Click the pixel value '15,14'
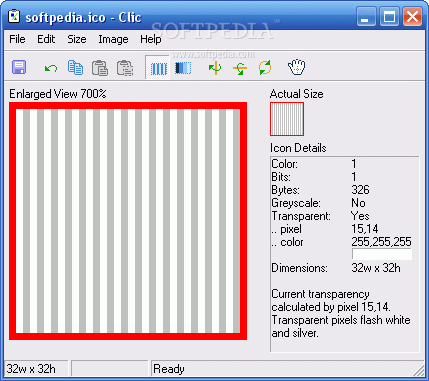The image size is (429, 381). point(365,229)
